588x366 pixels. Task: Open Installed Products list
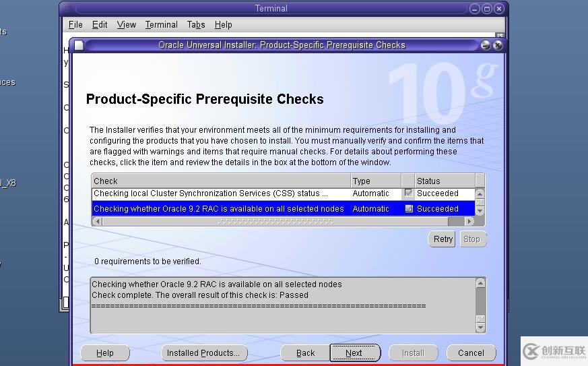point(204,353)
